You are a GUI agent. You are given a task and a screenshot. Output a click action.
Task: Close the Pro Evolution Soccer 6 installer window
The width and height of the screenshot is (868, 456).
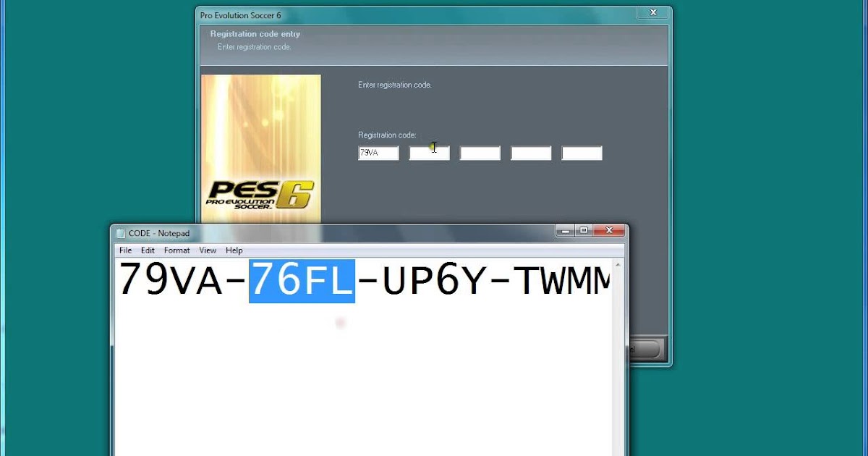652,13
